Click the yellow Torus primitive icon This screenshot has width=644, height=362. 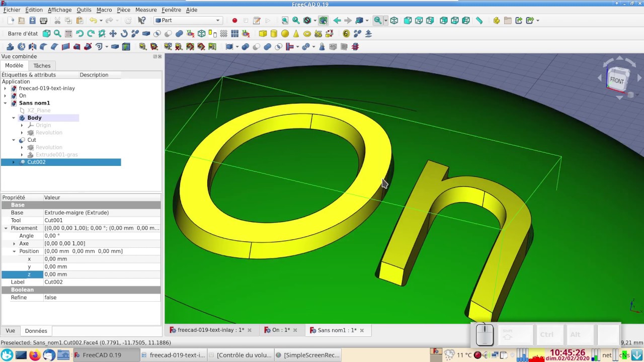pos(307,34)
